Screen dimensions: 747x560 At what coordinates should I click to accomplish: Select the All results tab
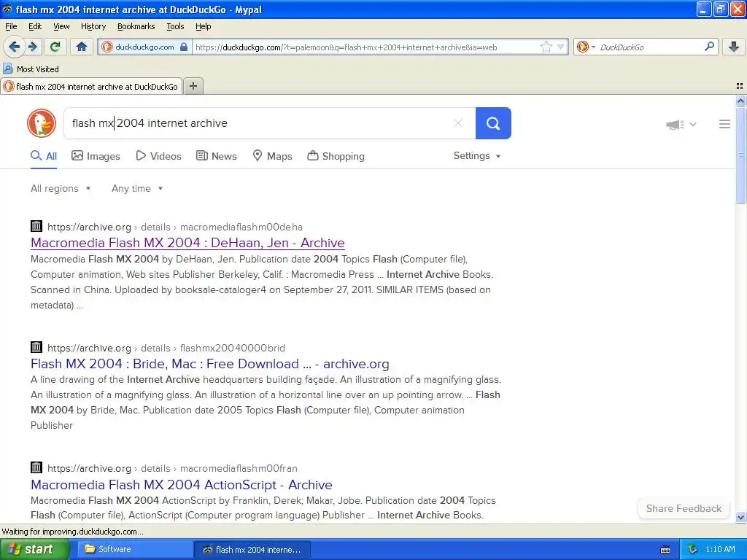[x=44, y=156]
